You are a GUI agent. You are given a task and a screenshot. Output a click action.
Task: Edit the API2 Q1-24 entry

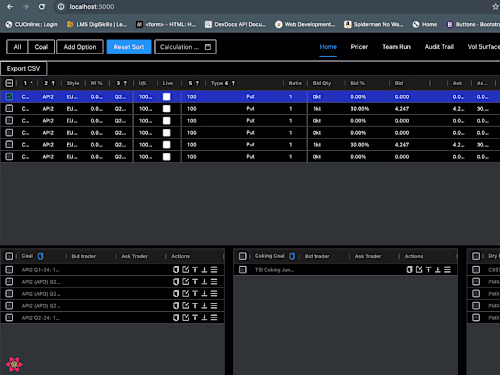(x=185, y=270)
